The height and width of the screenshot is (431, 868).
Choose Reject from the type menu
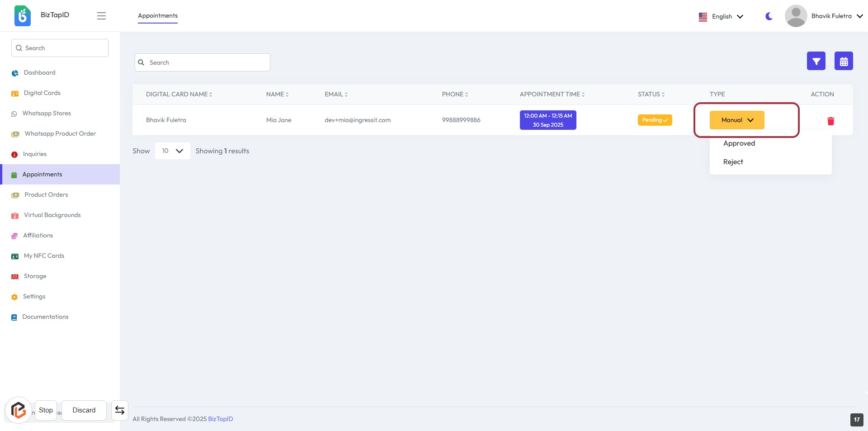[733, 162]
